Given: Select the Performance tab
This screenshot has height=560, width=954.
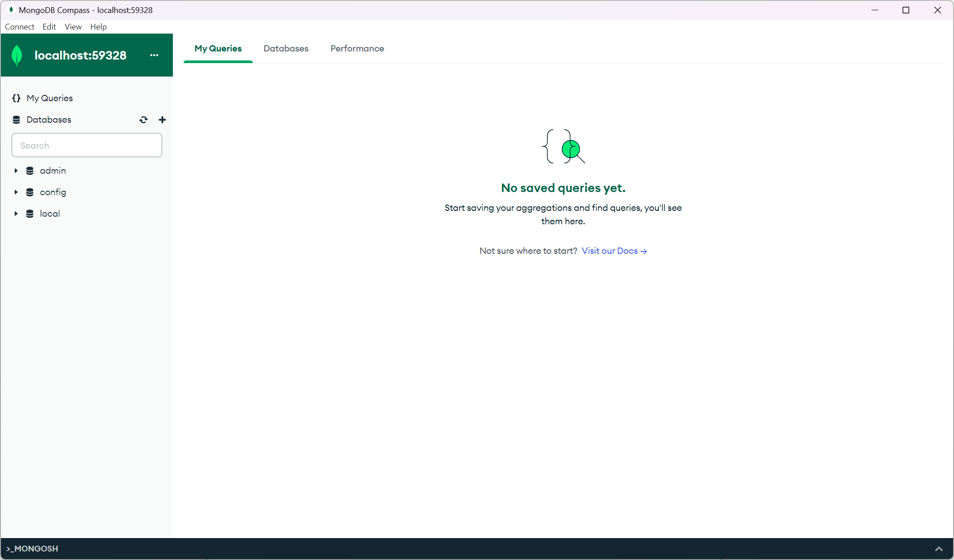Looking at the screenshot, I should click(358, 48).
